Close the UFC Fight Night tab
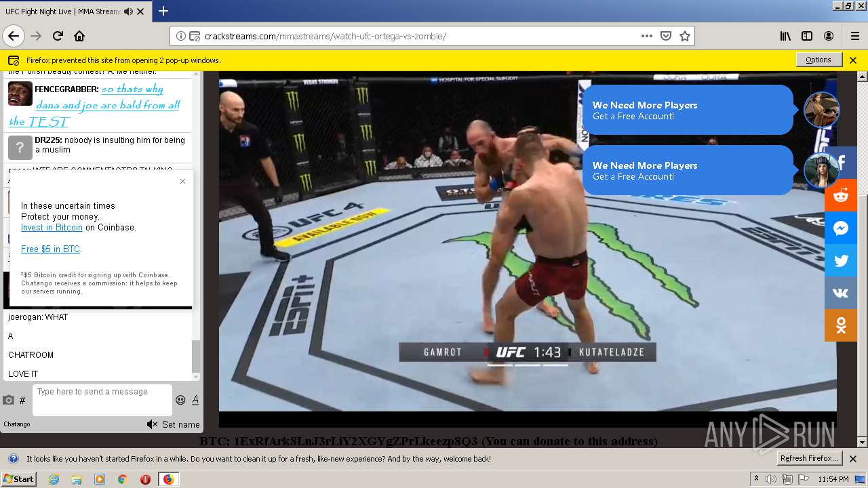The image size is (868, 488). (140, 12)
